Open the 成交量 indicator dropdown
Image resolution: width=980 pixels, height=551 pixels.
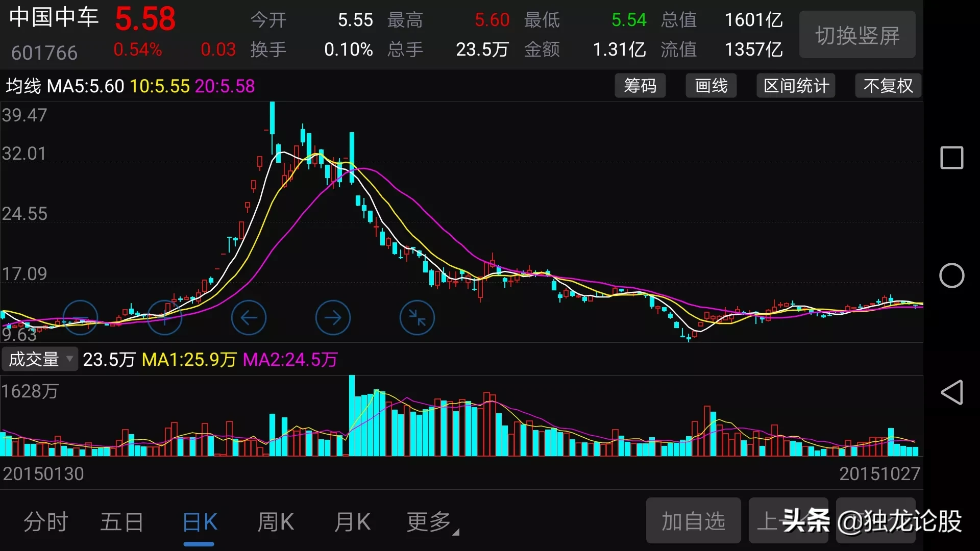40,359
